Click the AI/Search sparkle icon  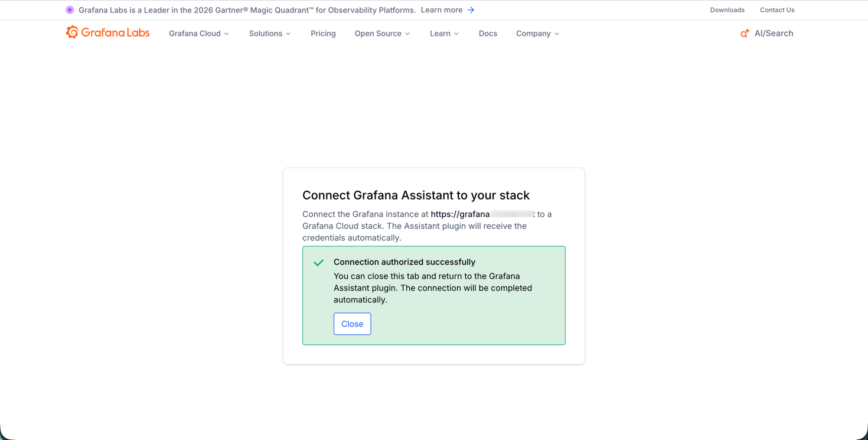(745, 34)
